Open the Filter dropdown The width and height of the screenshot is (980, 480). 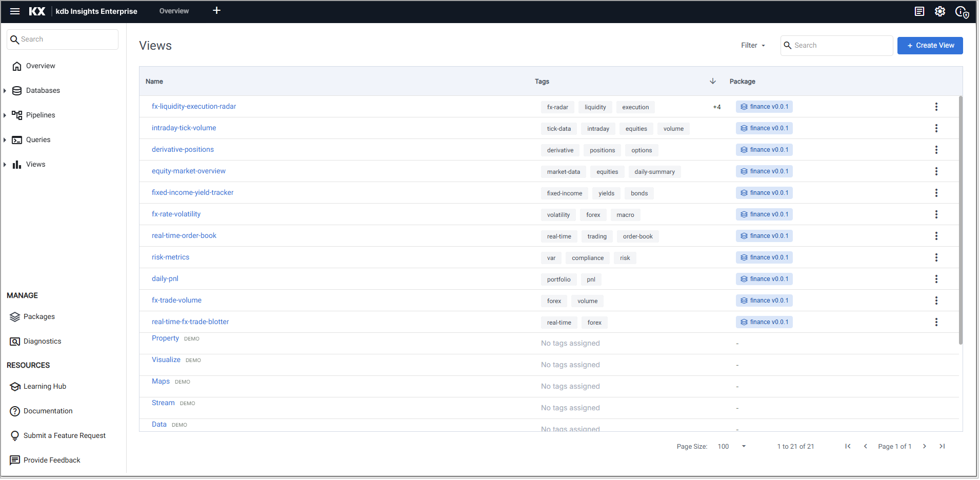pyautogui.click(x=752, y=46)
